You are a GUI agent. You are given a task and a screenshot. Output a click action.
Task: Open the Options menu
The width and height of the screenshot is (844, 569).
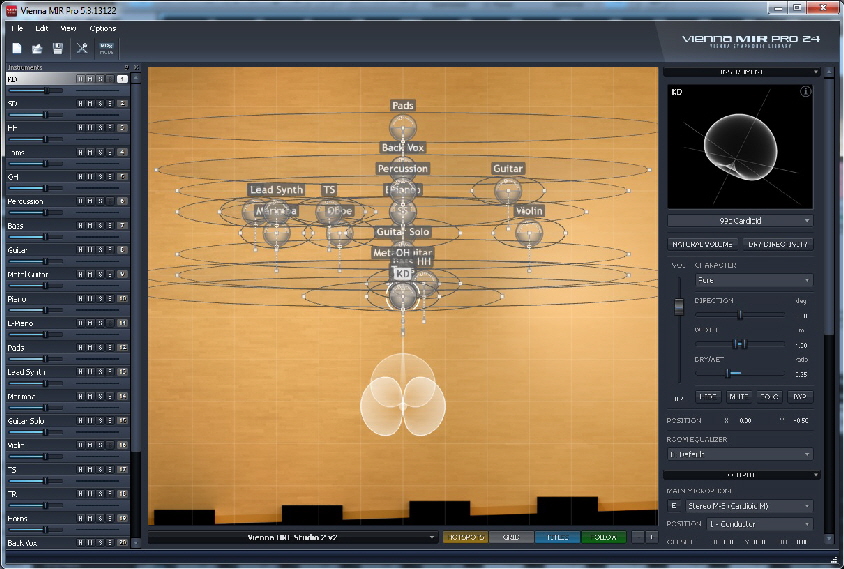pos(102,28)
